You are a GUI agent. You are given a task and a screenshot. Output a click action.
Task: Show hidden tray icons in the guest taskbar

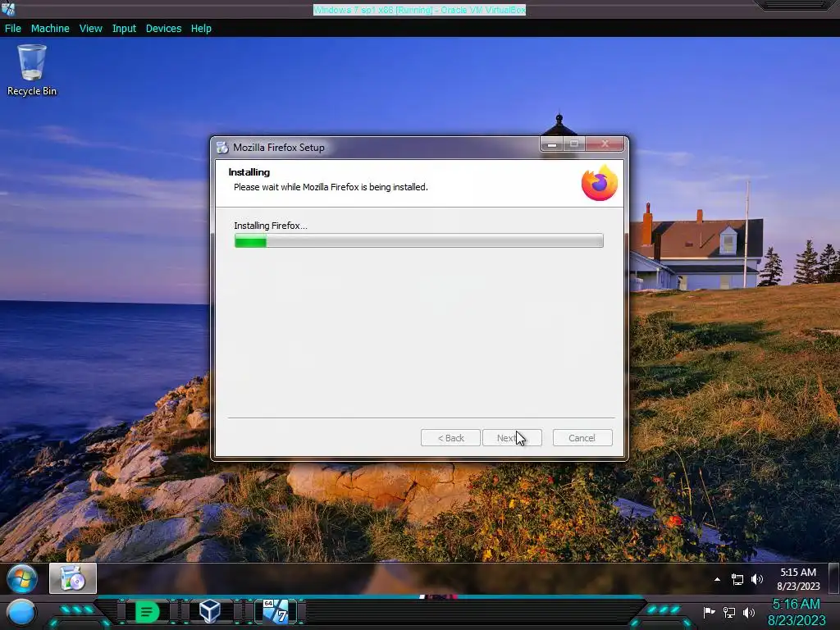click(x=717, y=579)
